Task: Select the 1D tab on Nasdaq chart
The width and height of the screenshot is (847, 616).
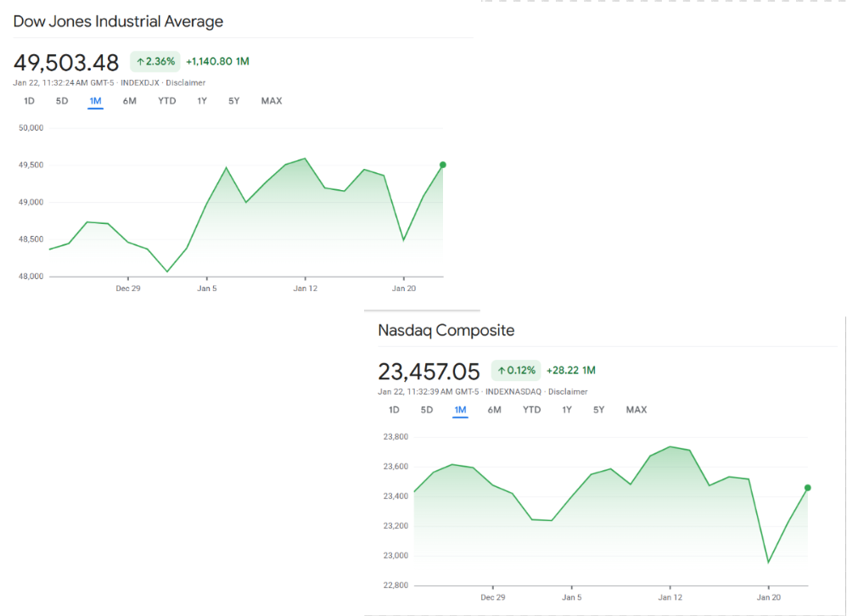Action: 394,410
